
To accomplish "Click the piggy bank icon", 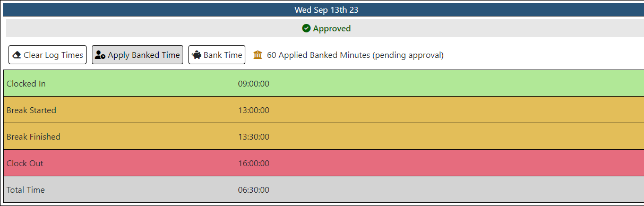I will coord(197,55).
